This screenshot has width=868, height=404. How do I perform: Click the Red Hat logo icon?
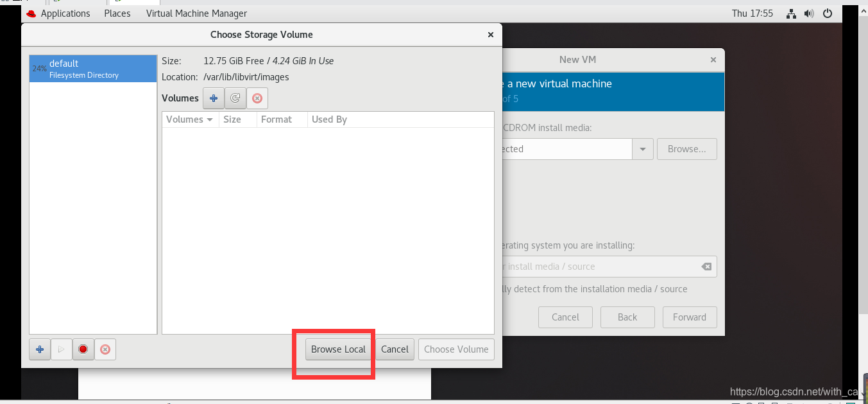point(31,13)
